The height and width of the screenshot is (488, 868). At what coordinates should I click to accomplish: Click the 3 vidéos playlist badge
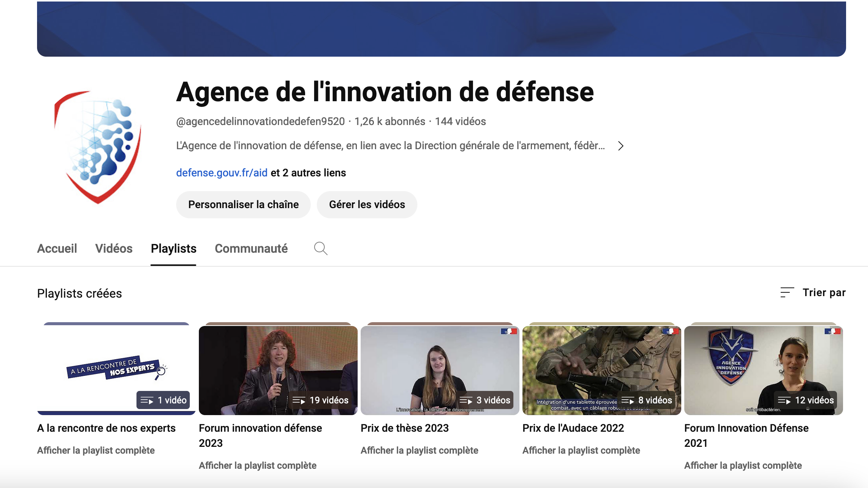click(485, 400)
